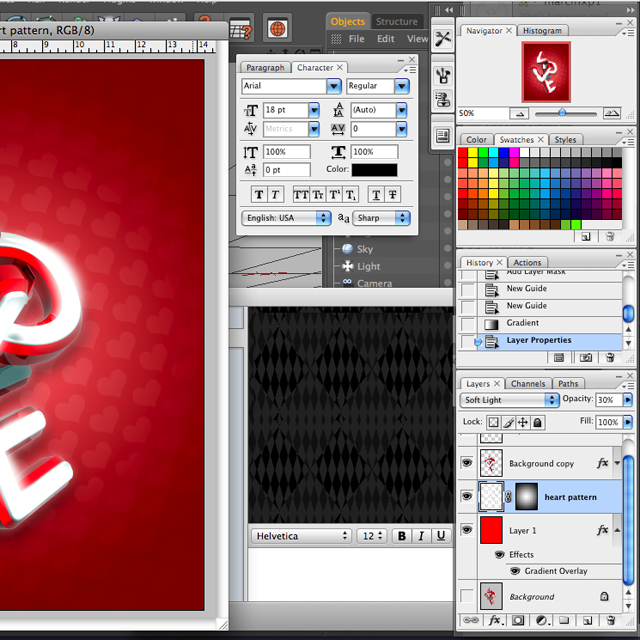640x640 pixels.
Task: Open the Arial font family dropdown
Action: pyautogui.click(x=334, y=86)
